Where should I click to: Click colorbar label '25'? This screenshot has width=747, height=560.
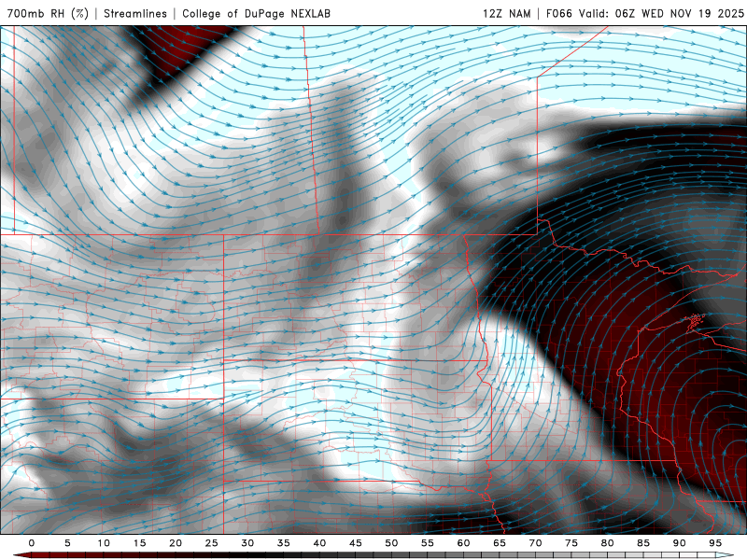pos(212,543)
